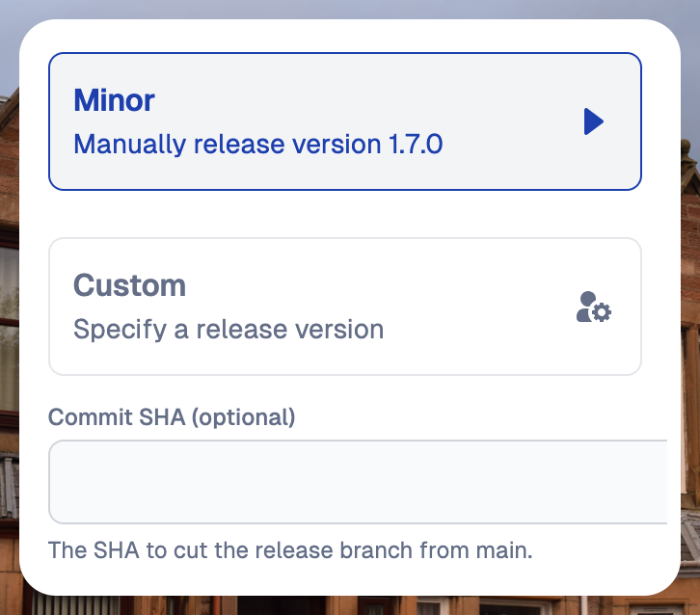Screen dimensions: 700x615
Task: Click the bold Custom heading
Action: tap(129, 285)
